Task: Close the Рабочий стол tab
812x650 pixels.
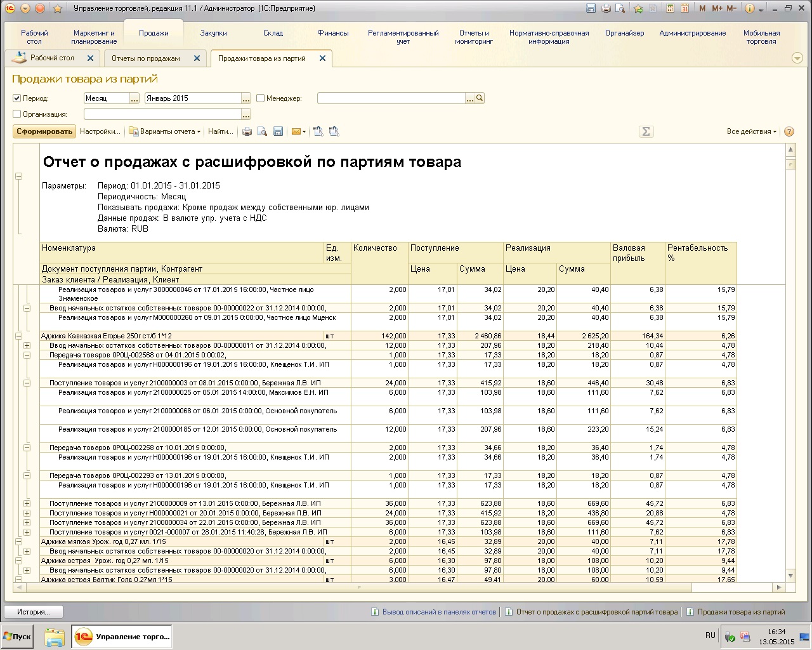Action: (x=90, y=58)
